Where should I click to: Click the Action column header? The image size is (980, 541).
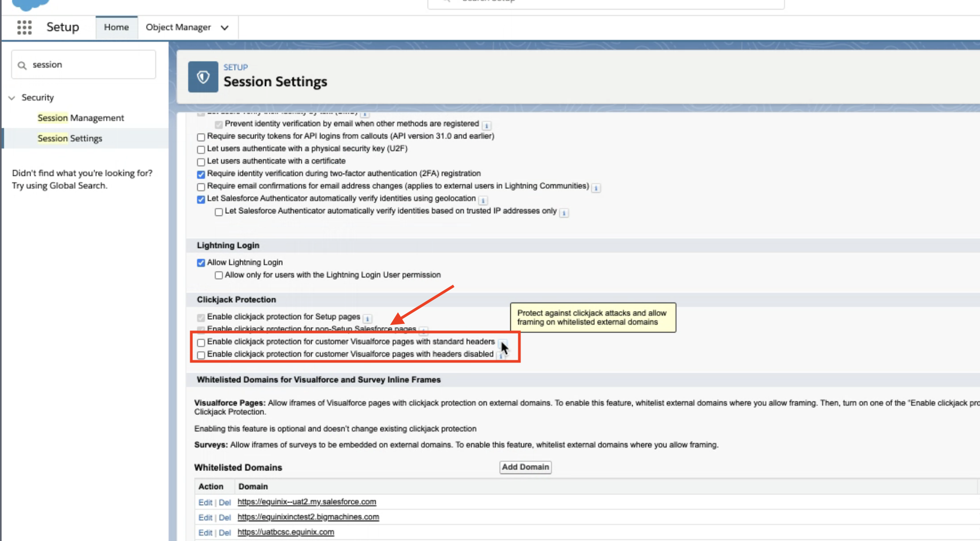click(x=211, y=486)
